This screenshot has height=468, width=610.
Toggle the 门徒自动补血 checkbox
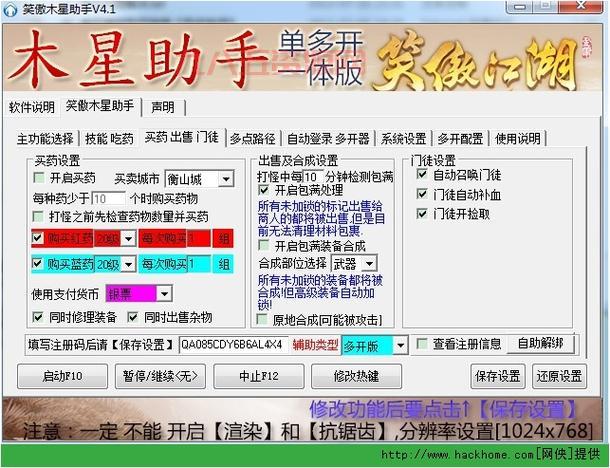(x=422, y=194)
